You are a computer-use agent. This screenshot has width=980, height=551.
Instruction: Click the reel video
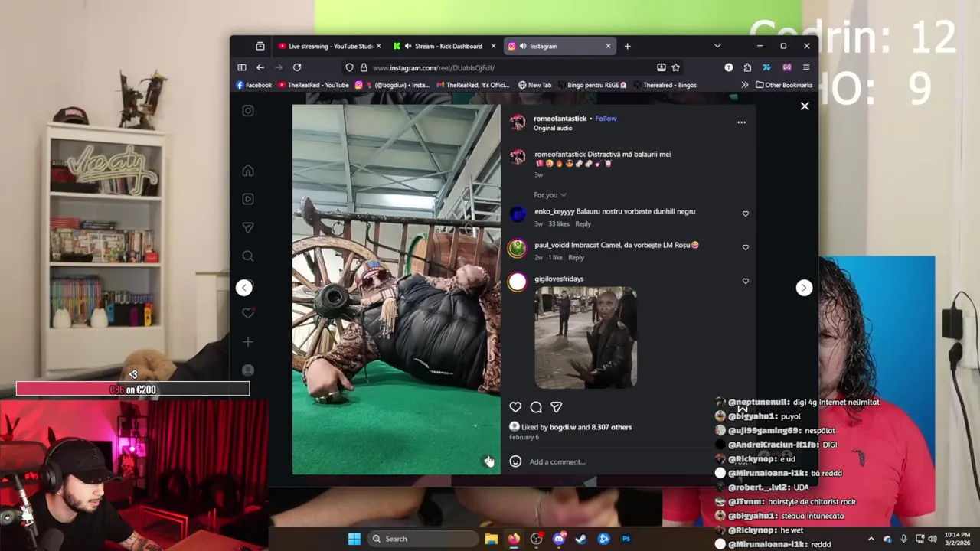click(397, 289)
